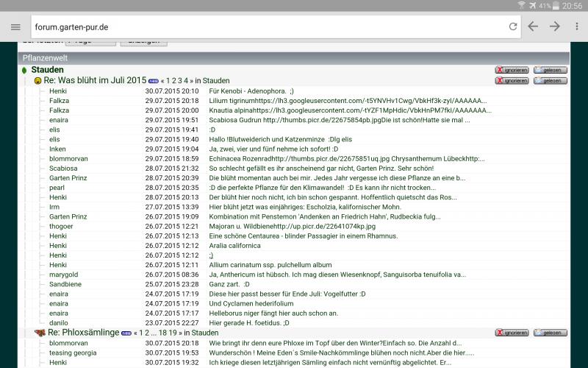
Task: Open the Stauden board heading link
Action: [x=47, y=69]
